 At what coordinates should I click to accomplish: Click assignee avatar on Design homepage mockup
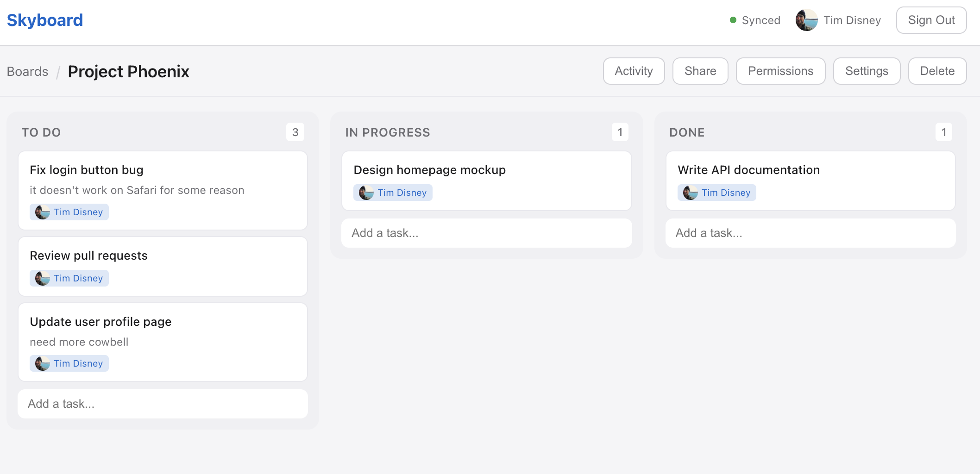tap(366, 193)
